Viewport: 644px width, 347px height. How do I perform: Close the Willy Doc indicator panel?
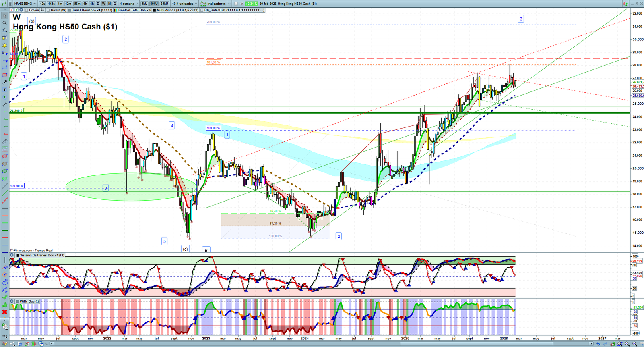click(12, 301)
